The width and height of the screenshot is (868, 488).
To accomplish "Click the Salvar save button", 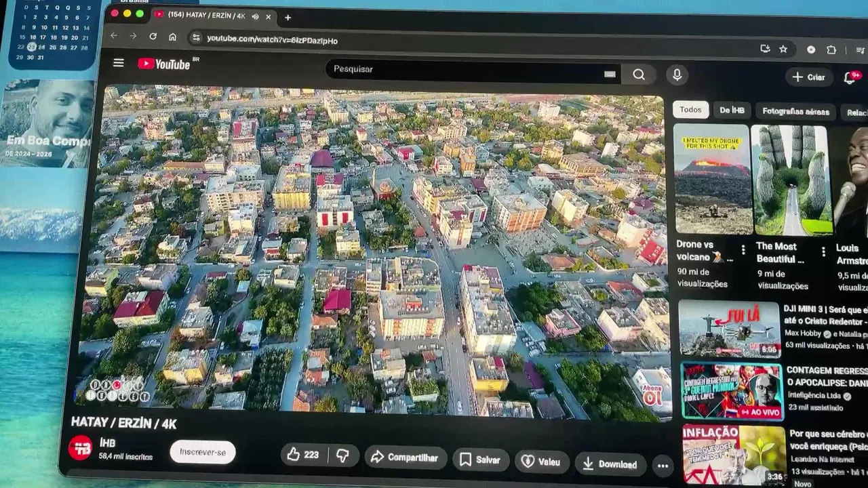I will (480, 460).
